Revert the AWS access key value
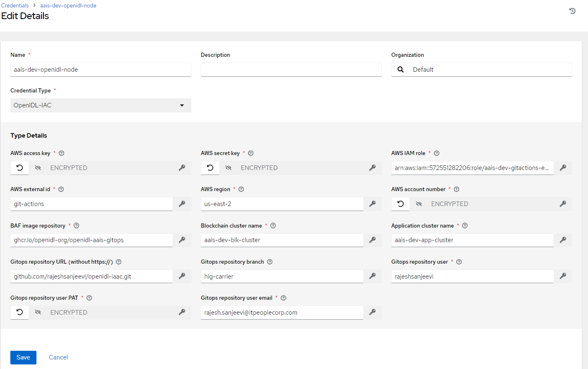588x369 pixels. pyautogui.click(x=19, y=168)
